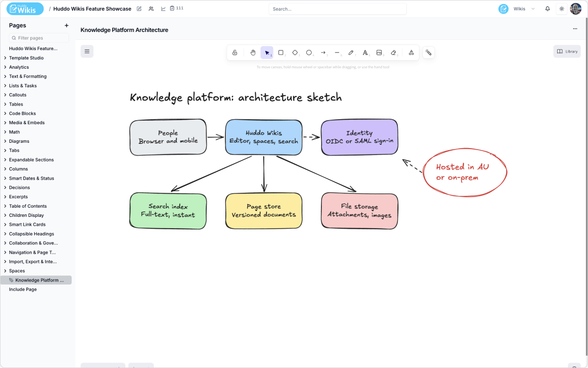Open the more shapes tools menu
The width and height of the screenshot is (588, 368).
[x=411, y=53]
